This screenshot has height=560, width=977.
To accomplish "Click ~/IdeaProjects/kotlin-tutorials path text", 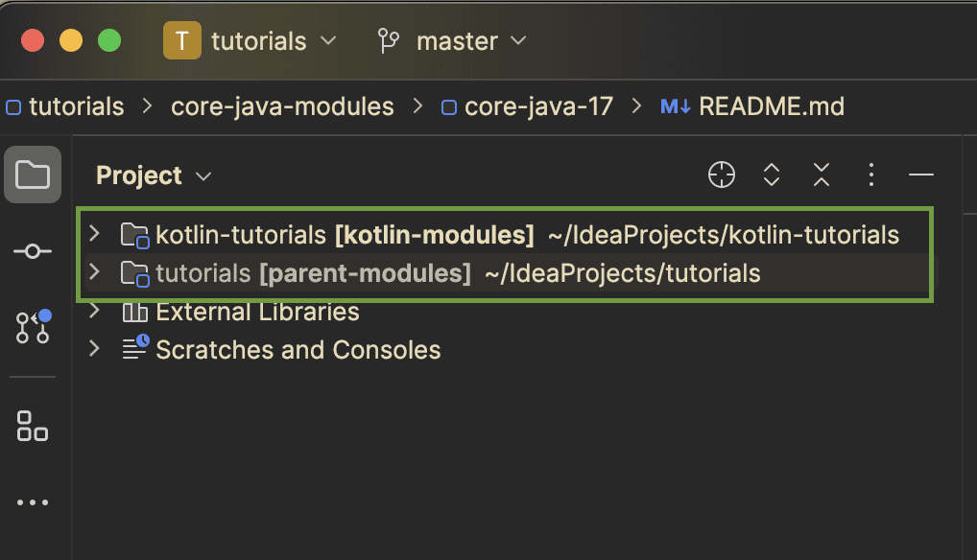I will [724, 235].
